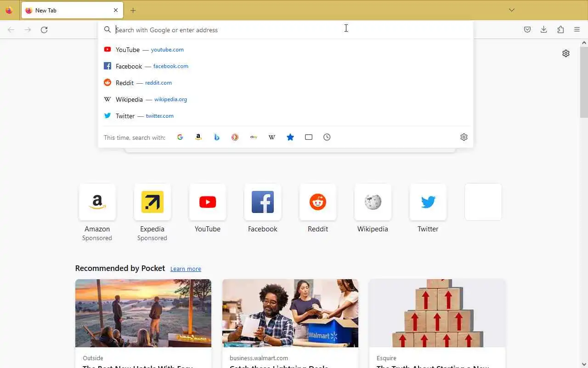
Task: Open the Outside article image card
Action: [x=143, y=313]
